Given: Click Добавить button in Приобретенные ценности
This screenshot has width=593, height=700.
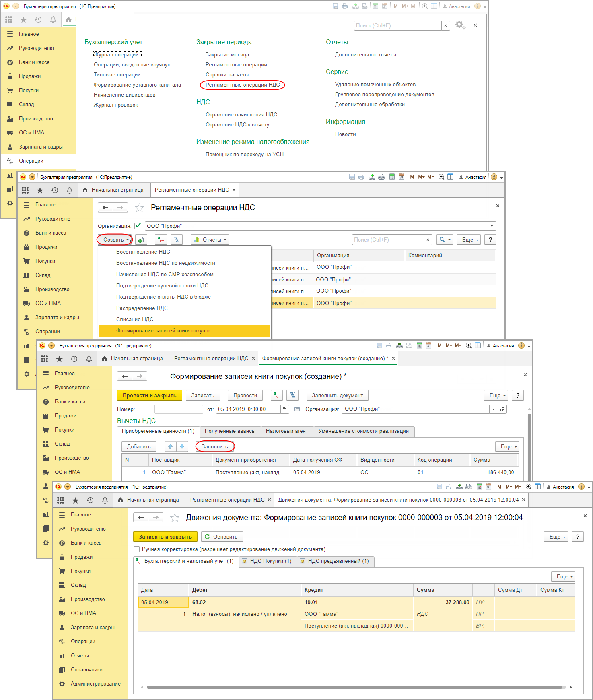Looking at the screenshot, I should [x=139, y=446].
